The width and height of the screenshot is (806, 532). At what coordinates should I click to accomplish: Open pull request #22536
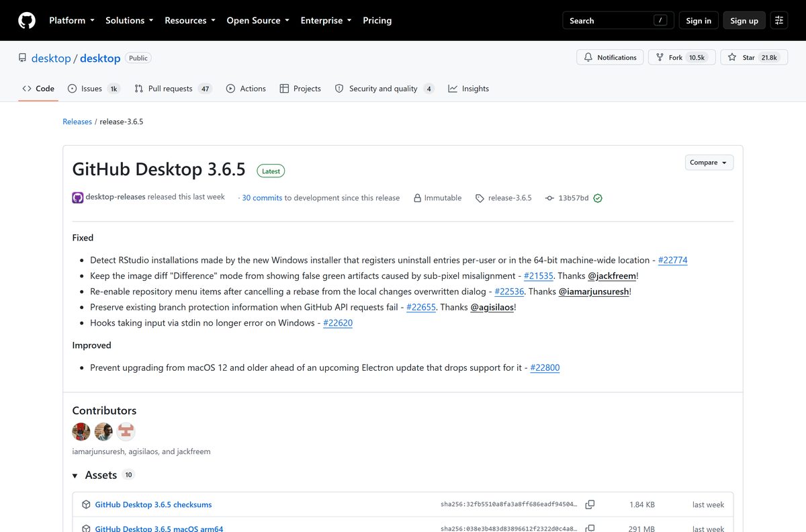509,292
